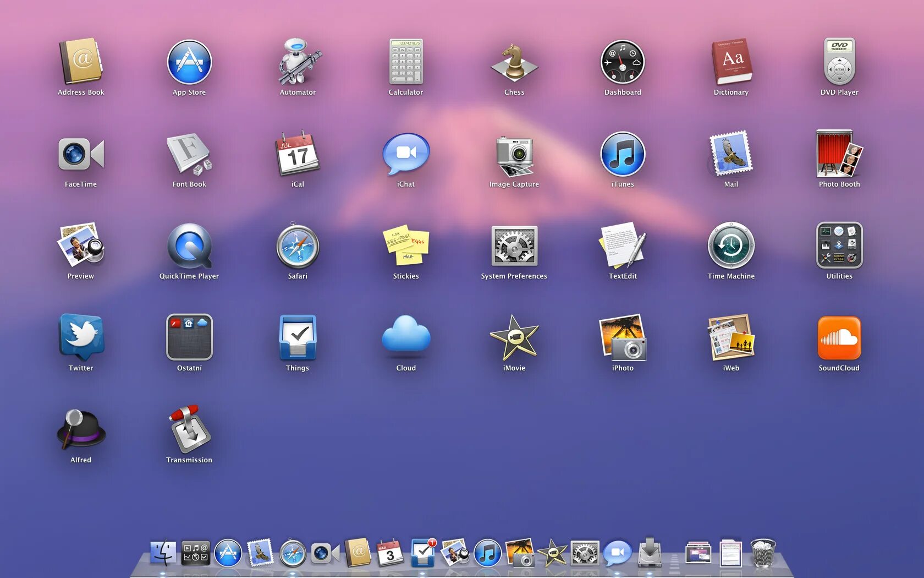Open Safari from Launchpad grid
Screen dimensions: 924x578
[298, 246]
